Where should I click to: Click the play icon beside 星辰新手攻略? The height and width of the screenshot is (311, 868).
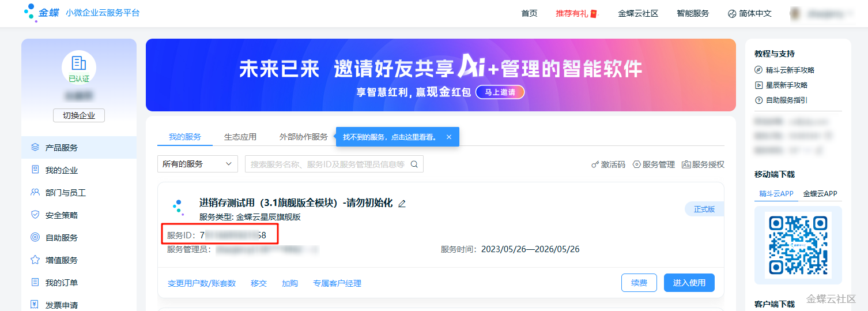tap(759, 85)
